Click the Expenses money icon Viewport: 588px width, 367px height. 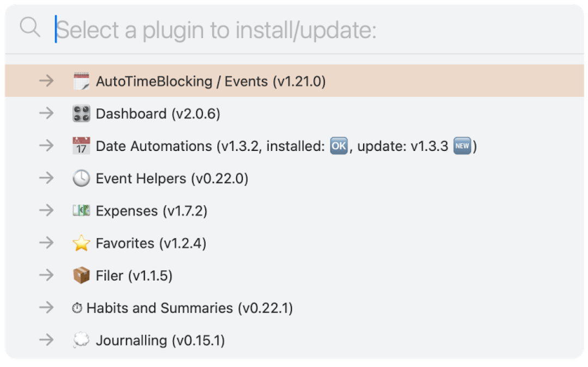click(x=81, y=210)
